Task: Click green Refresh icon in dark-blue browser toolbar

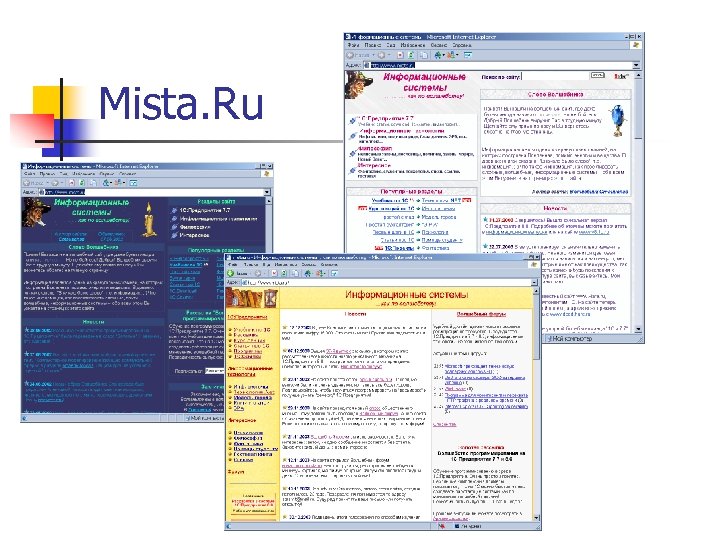Action: (83, 183)
